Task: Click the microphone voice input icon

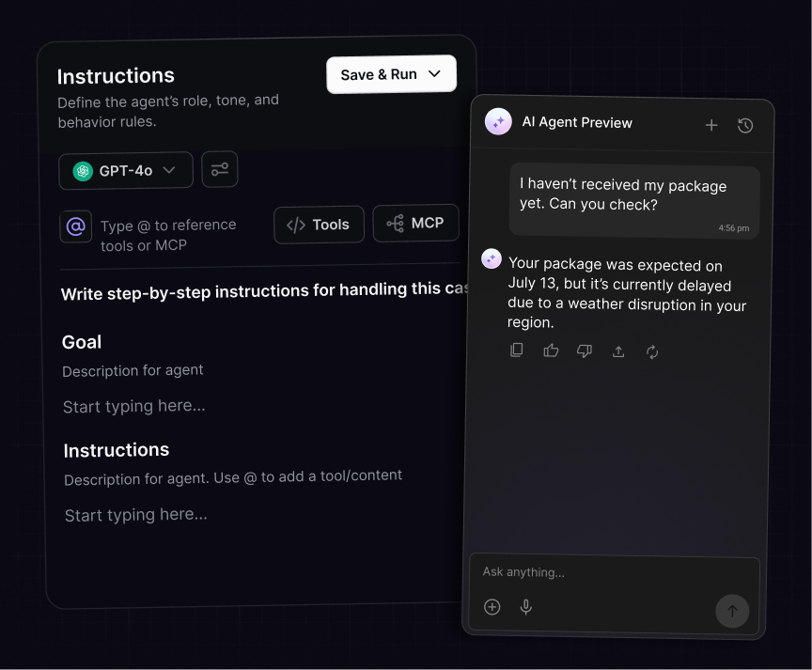Action: click(x=526, y=607)
